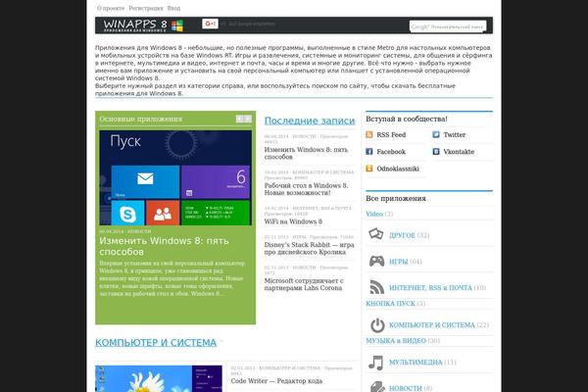Click the music note МУЛЬТИМЕДИА icon
Screen dimensions: 588x392
[x=375, y=363]
